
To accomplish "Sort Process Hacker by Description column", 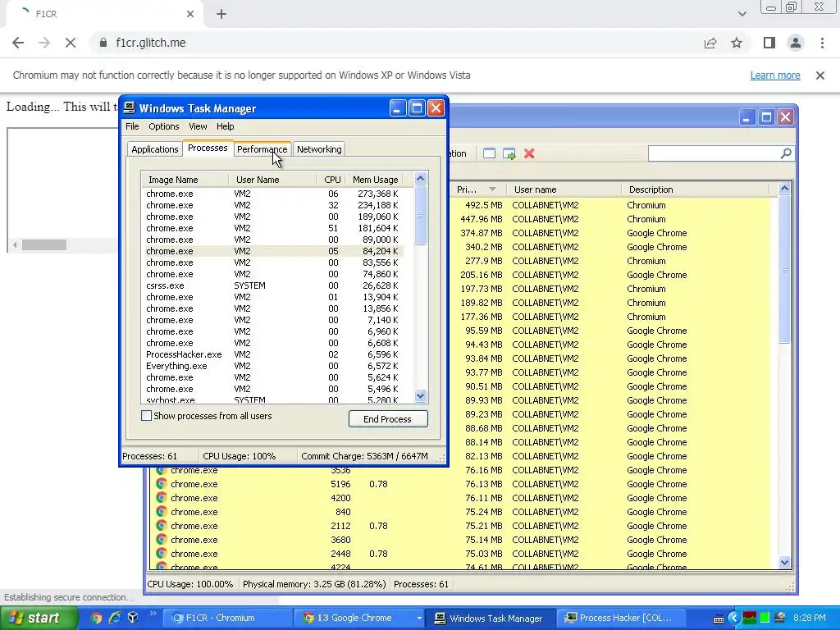I will 694,189.
